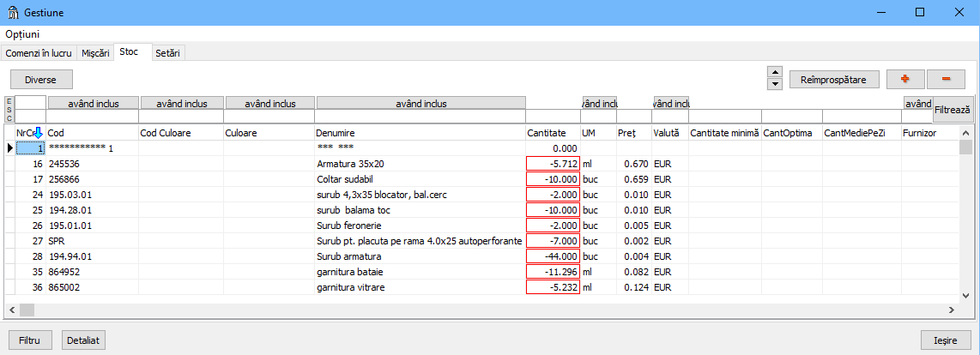Screen dimensions: 980x355
Task: Open the Opțiuni menu
Action: tap(22, 34)
